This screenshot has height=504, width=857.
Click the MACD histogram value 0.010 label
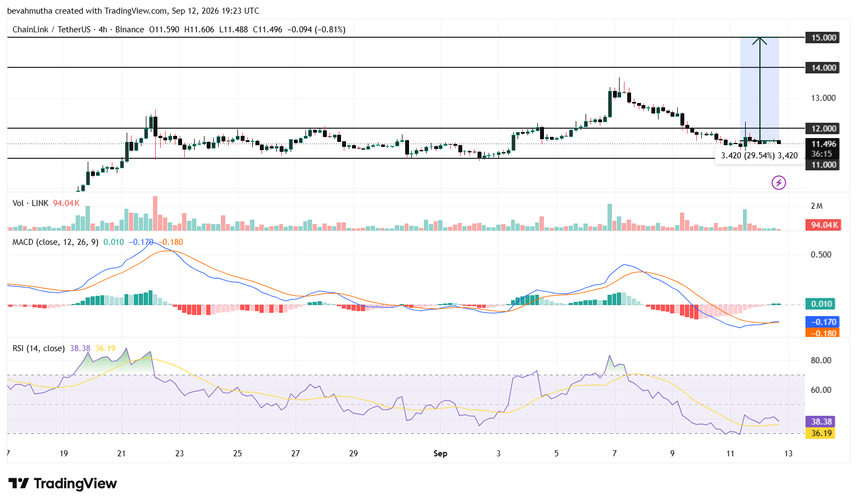pos(820,304)
